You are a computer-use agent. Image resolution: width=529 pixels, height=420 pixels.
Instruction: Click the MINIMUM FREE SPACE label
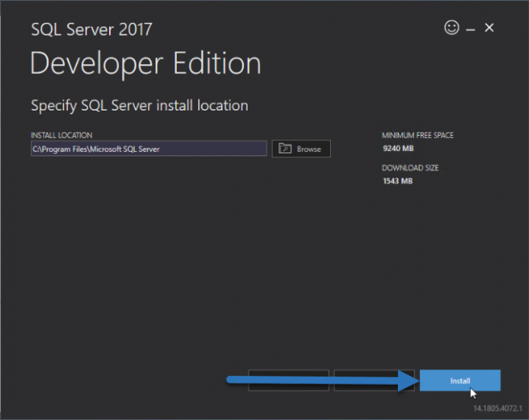[x=418, y=135]
